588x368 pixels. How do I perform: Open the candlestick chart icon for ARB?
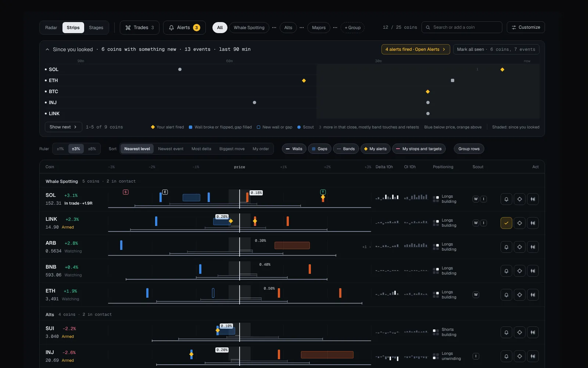point(533,247)
